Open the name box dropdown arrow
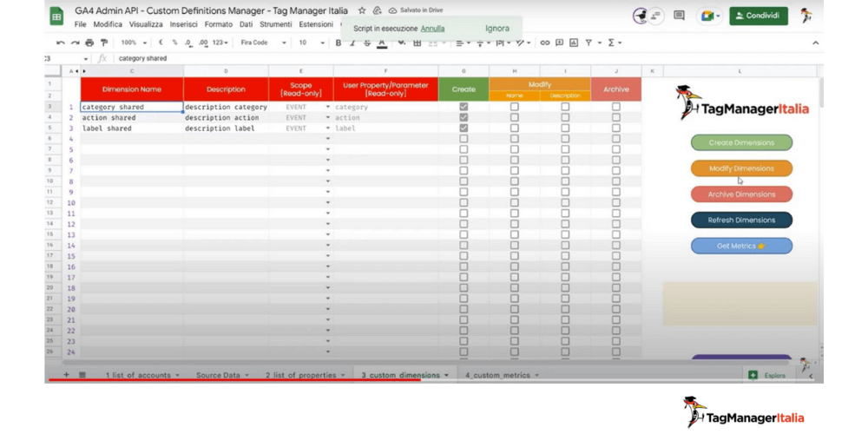868x434 pixels. 86,59
